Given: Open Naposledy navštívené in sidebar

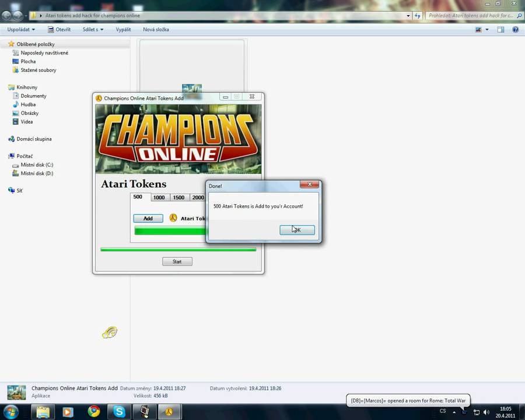Looking at the screenshot, I should [x=44, y=53].
